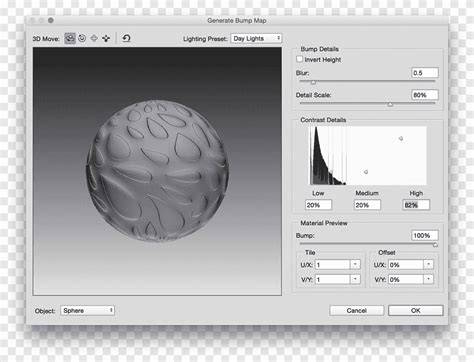
Task: Click the Blur slider handle
Action: [313, 82]
